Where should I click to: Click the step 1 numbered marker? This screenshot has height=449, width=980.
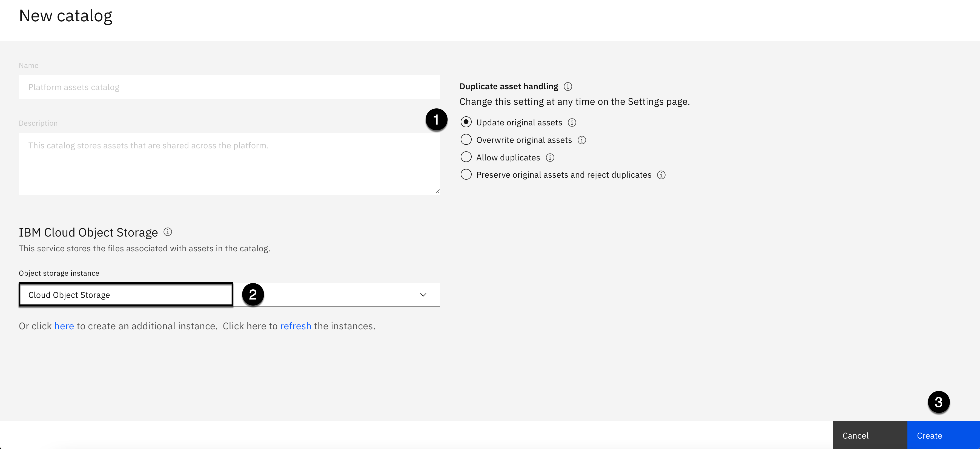tap(436, 120)
